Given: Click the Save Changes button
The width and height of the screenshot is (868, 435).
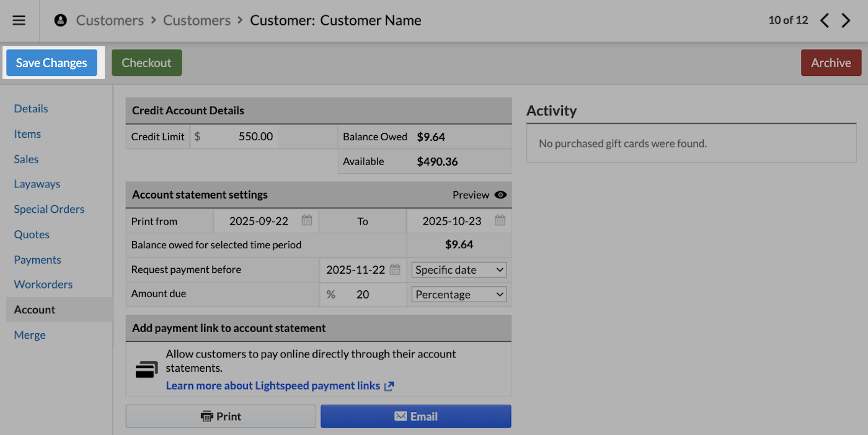Looking at the screenshot, I should coord(51,62).
